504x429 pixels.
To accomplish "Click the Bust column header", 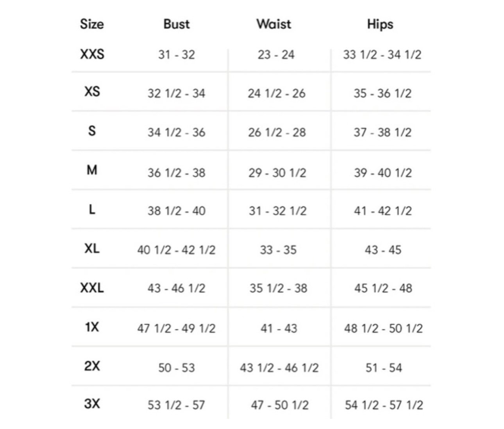I will [177, 24].
